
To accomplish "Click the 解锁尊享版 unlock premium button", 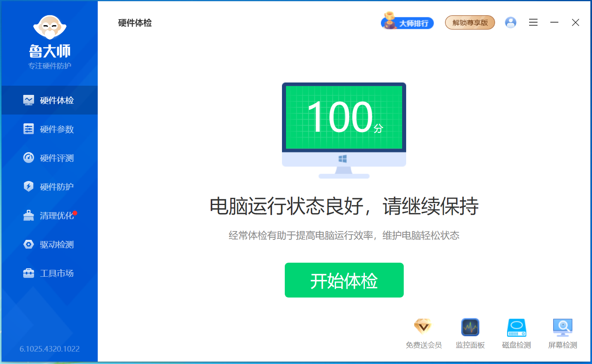I will click(x=470, y=22).
